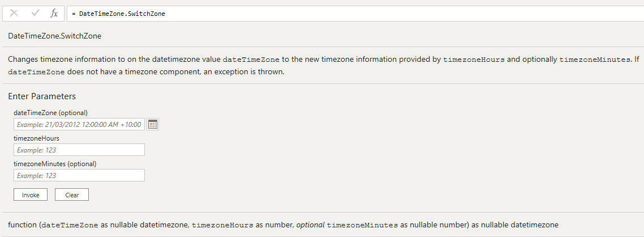Click the checkmark commit icon in formula bar

tap(35, 13)
